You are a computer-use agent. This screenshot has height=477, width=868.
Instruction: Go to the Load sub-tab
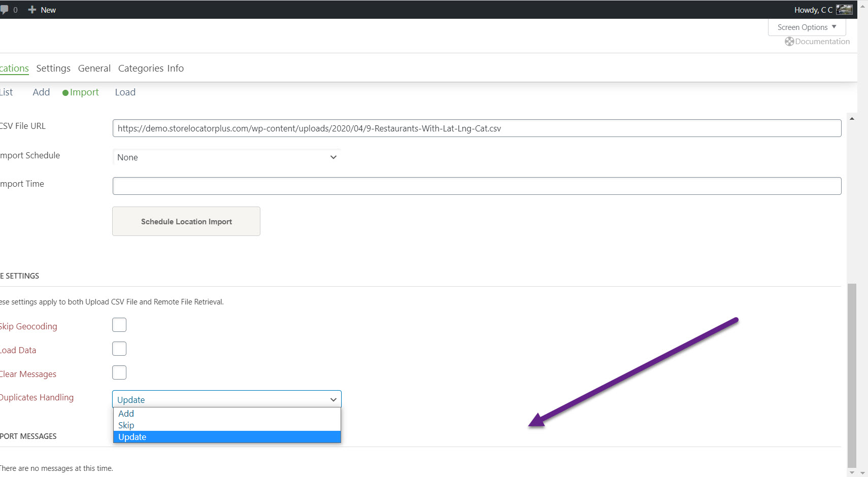point(125,92)
